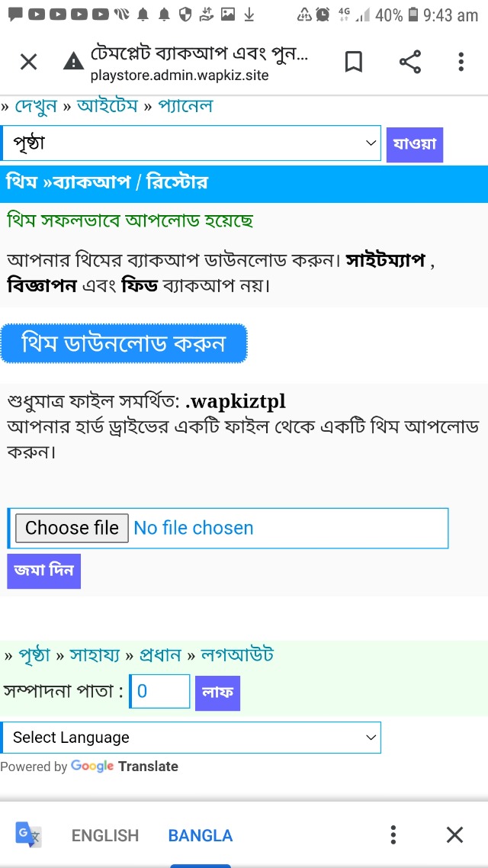488x868 pixels.
Task: Tap the Google Translate logo icon
Action: 29,834
